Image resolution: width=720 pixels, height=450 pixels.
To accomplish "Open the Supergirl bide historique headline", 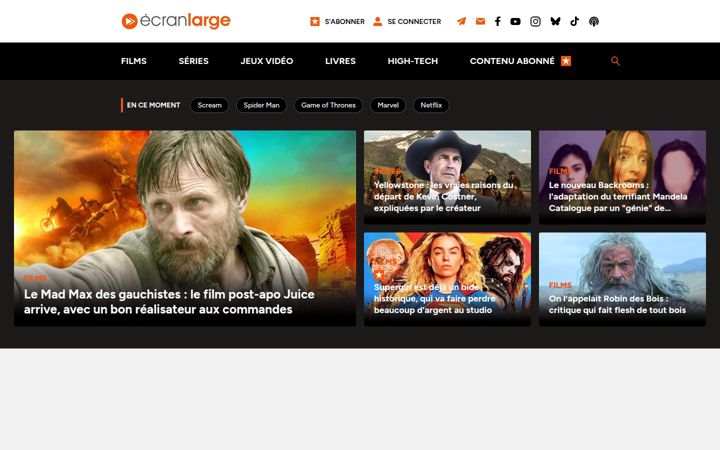I will [x=434, y=298].
